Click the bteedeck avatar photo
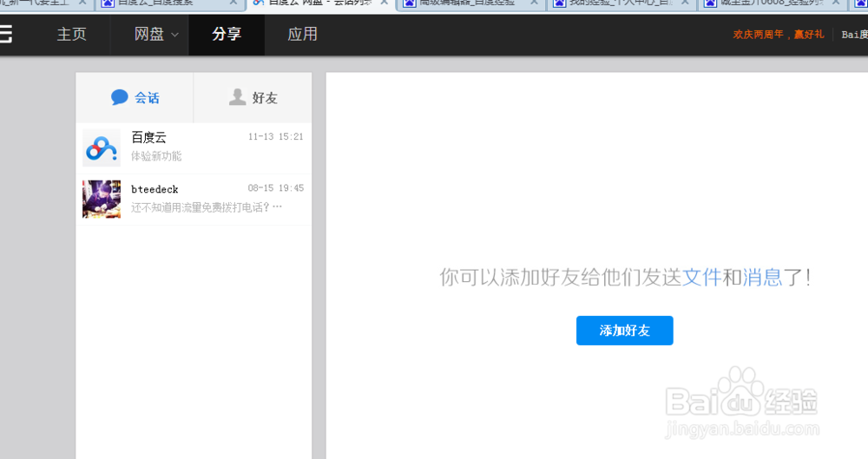Screen dimensions: 868x459 coord(102,200)
